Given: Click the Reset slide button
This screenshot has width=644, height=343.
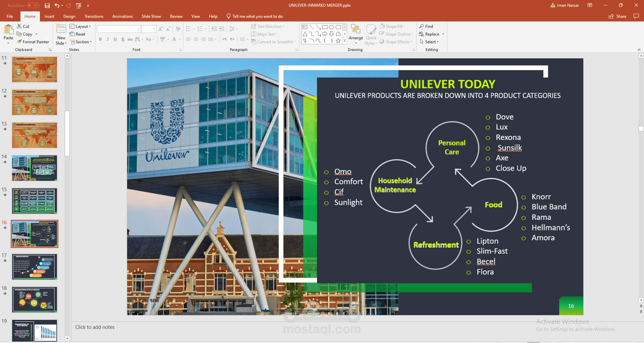Looking at the screenshot, I should 77,34.
